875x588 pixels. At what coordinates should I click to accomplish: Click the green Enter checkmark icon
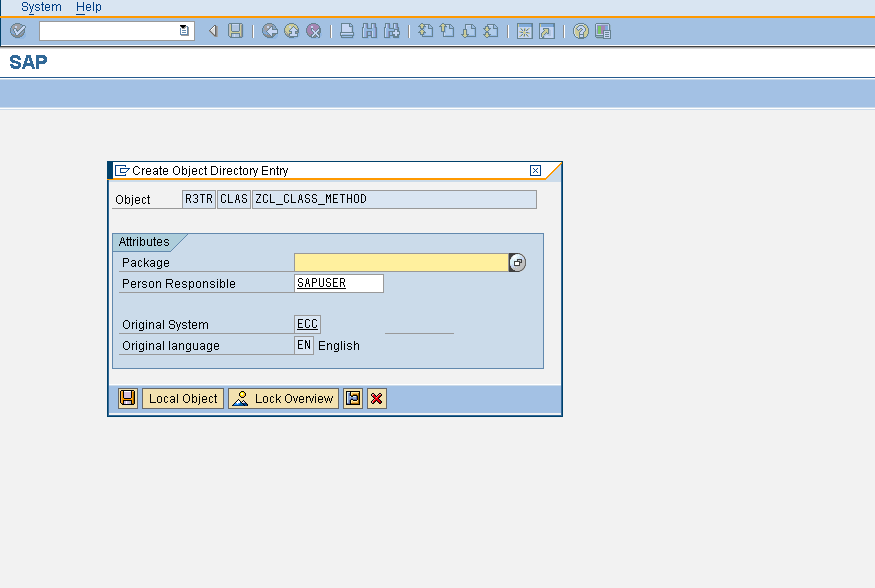tap(17, 31)
